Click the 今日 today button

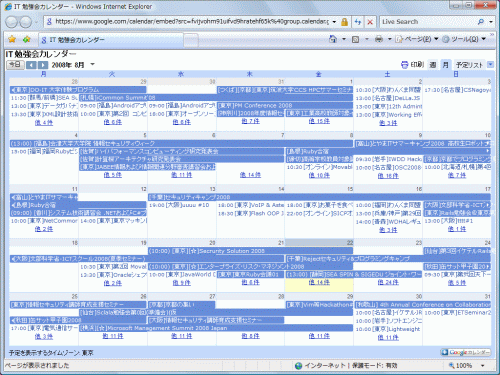[15, 65]
